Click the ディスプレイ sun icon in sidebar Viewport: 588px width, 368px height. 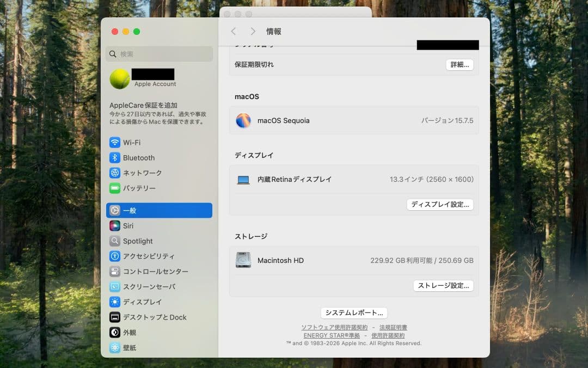point(115,302)
